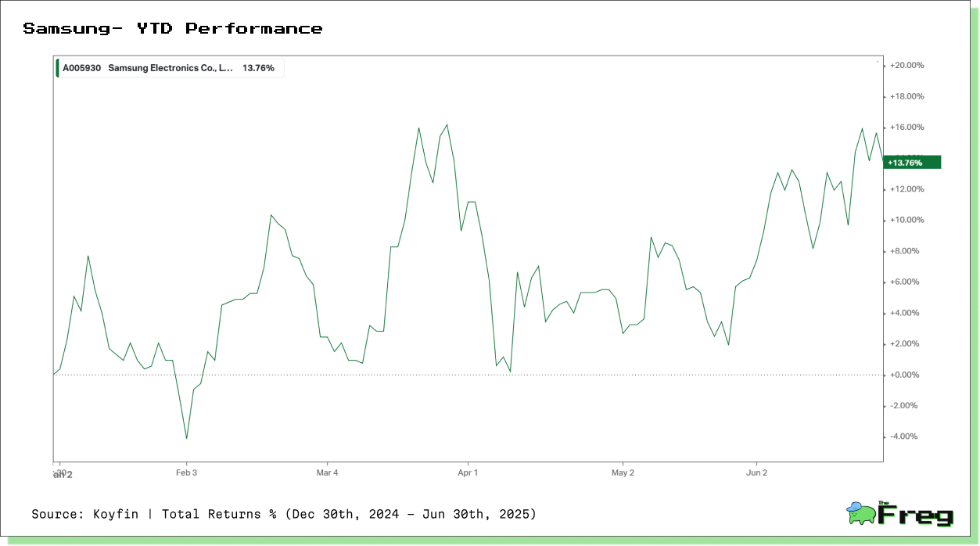Click the green legend color bar
Viewport: 980px width, 546px height.
coord(58,68)
